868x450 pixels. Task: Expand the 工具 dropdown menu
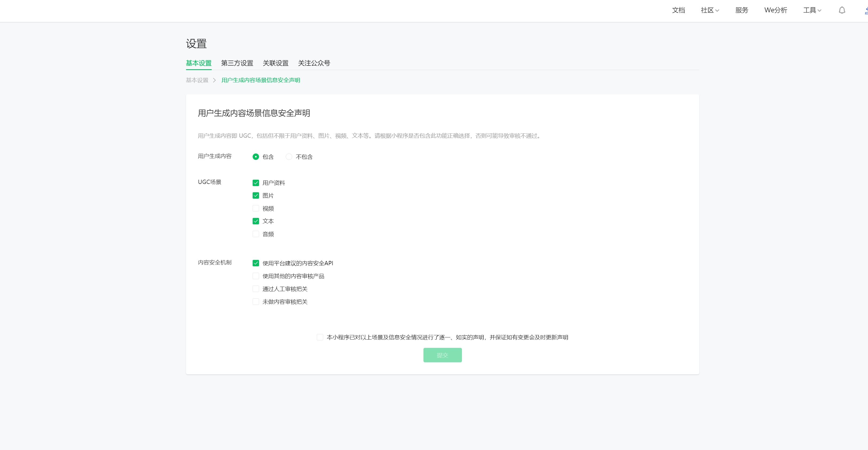click(812, 10)
